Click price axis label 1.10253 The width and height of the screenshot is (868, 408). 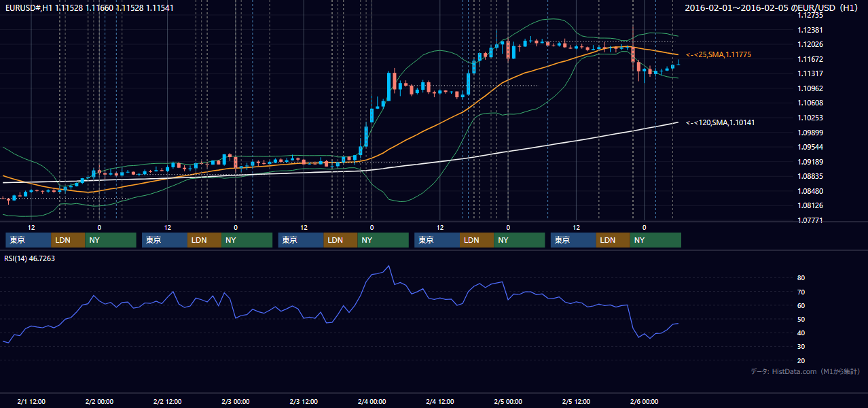811,118
